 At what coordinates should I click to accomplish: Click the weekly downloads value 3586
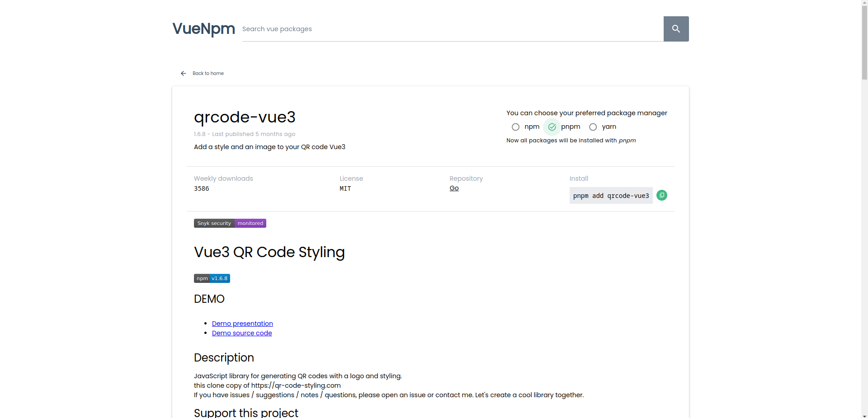tap(202, 188)
